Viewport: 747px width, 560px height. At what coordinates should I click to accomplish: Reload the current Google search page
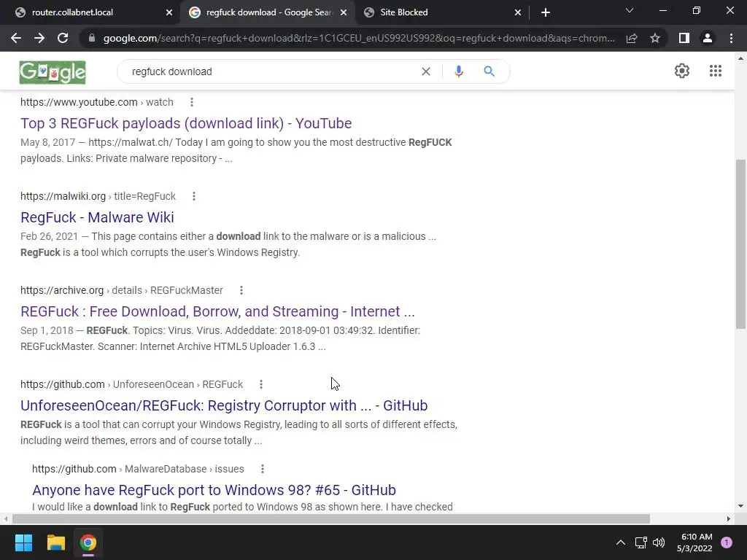pos(63,38)
